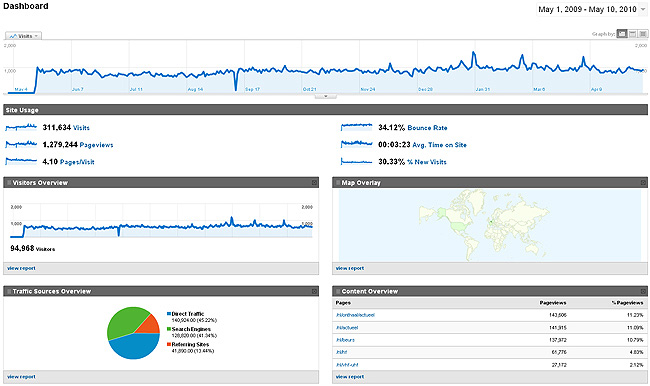This screenshot has height=386, width=650.
Task: Select the Search Engines label in the pie legend
Action: click(191, 329)
